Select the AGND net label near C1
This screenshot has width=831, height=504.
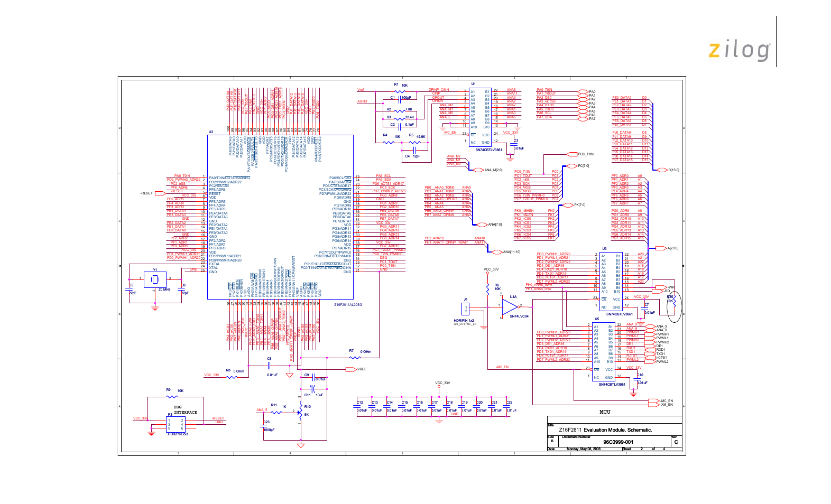click(x=362, y=101)
